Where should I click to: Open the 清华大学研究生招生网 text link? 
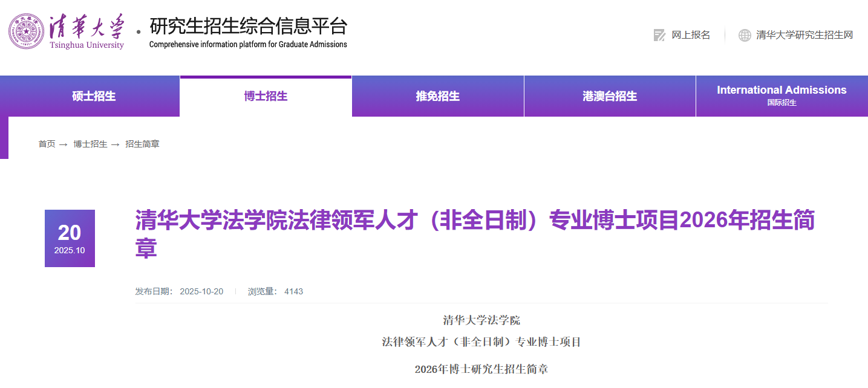pyautogui.click(x=804, y=35)
